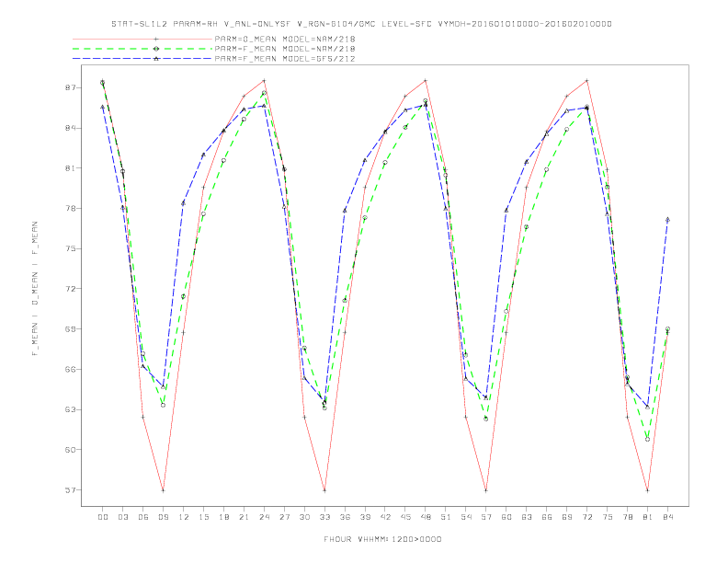Click x-axis tick label 48
The height and width of the screenshot is (563, 728).
pos(426,517)
